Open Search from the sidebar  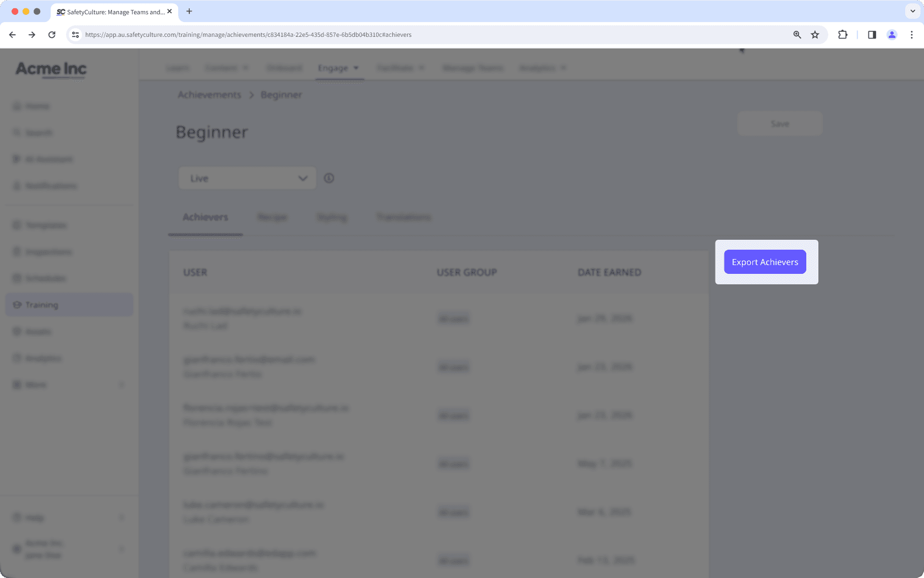(38, 132)
